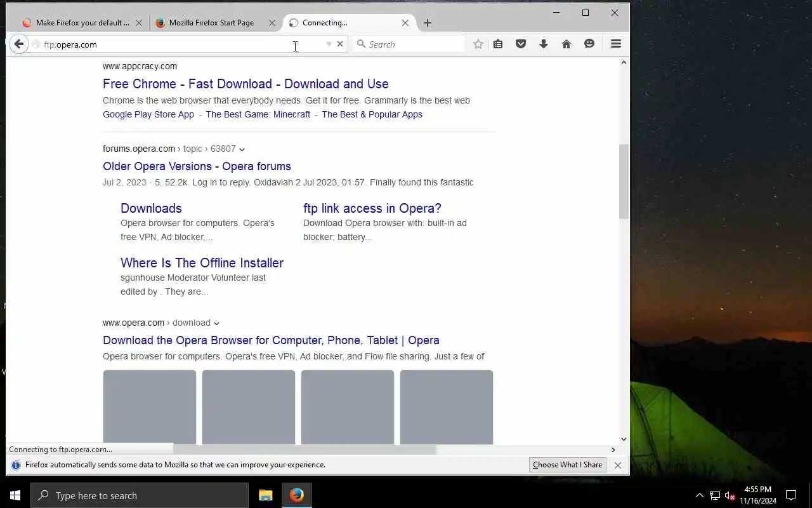
Task: Close the Mozilla Firefox Start Page tab
Action: click(272, 23)
